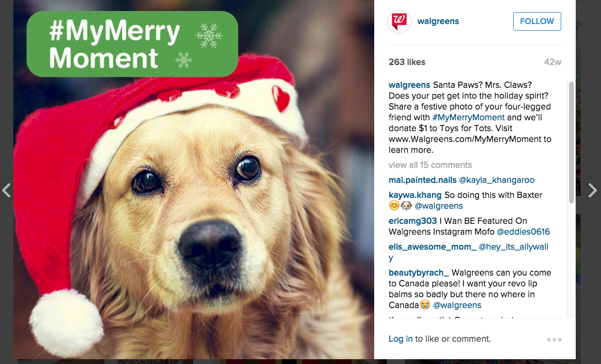Click the 42w post timestamp
Screen dimensions: 601x364
tap(553, 62)
